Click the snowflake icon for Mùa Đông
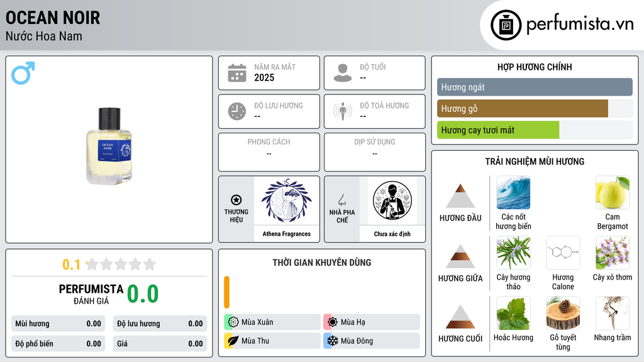The height and width of the screenshot is (362, 644). (333, 341)
